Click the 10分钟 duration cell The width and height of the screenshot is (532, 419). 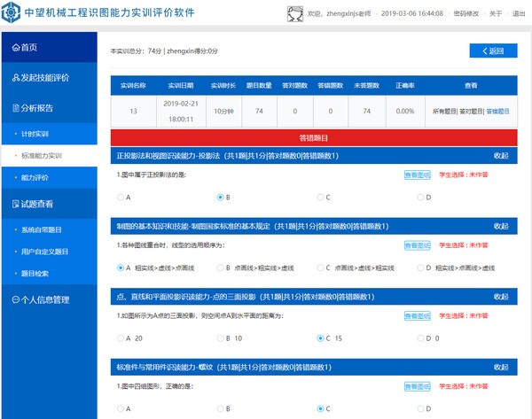click(223, 112)
